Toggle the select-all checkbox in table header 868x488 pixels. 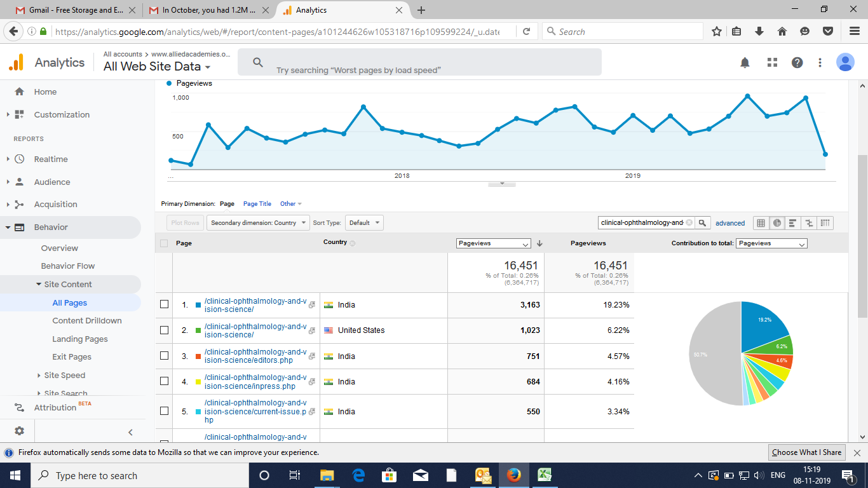[164, 243]
